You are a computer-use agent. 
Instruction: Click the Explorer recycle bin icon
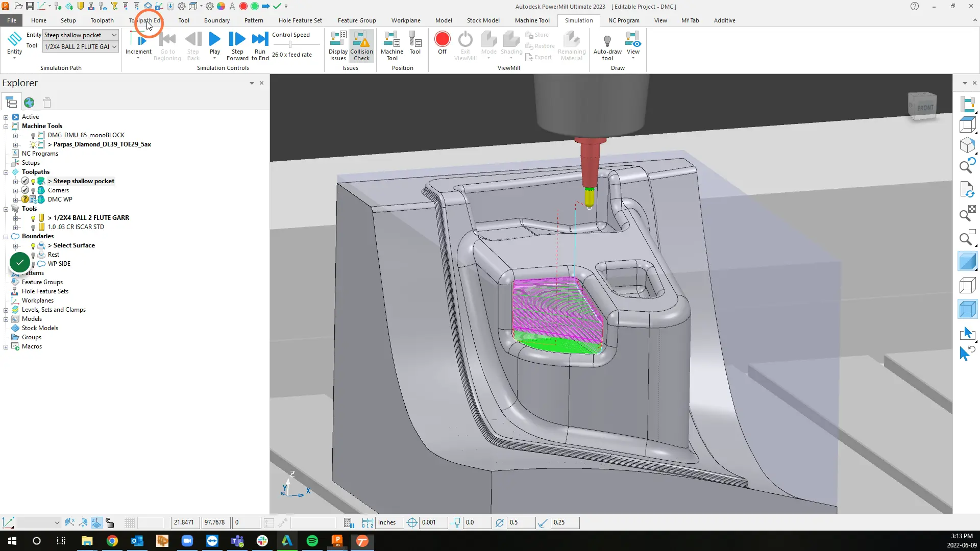coord(47,103)
